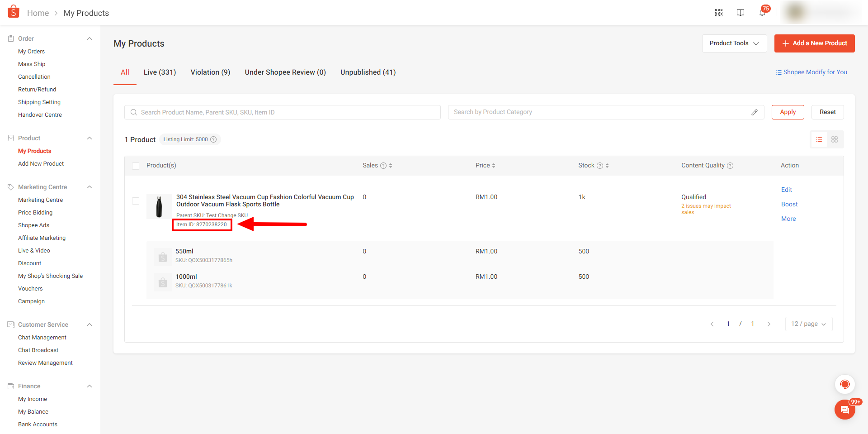The width and height of the screenshot is (868, 434).
Task: Open Price Bidding in sidebar
Action: pos(35,213)
